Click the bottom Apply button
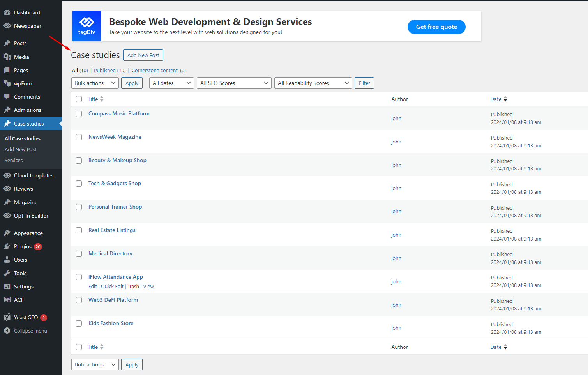588x375 pixels. pyautogui.click(x=132, y=364)
